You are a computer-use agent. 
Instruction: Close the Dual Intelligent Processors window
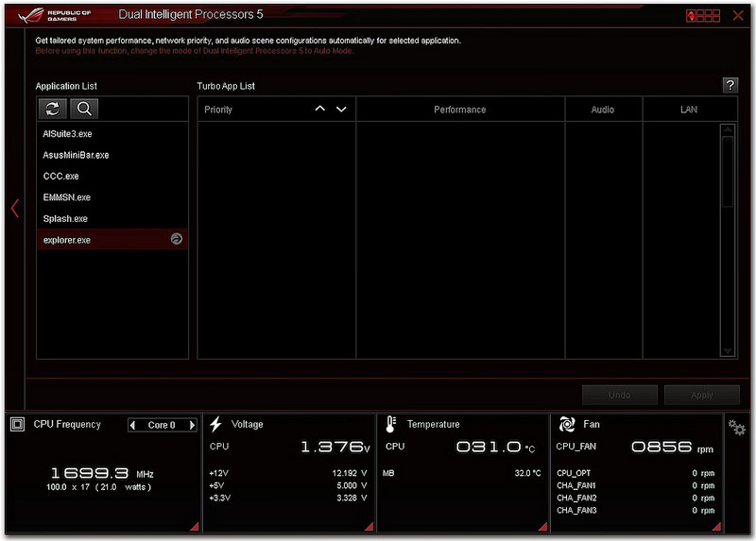pyautogui.click(x=738, y=15)
